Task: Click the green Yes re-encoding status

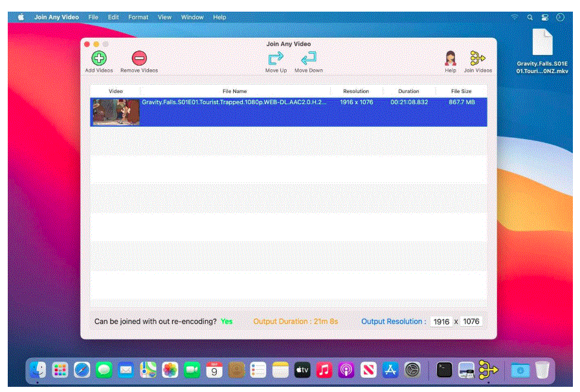Action: pyautogui.click(x=227, y=321)
